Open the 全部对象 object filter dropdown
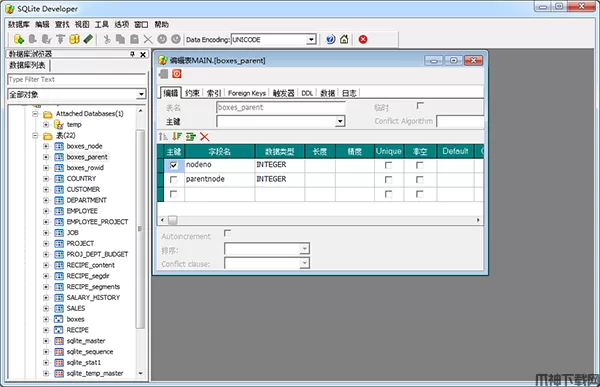 point(141,94)
